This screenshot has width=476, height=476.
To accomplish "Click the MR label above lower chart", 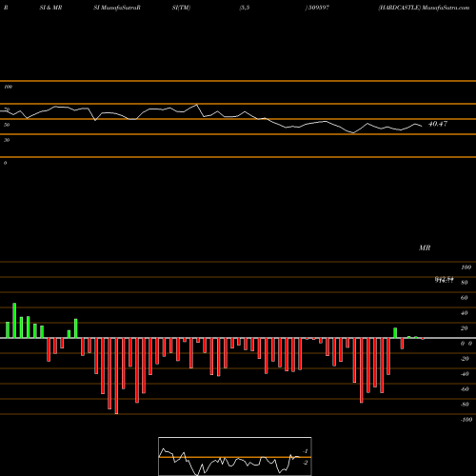I will coord(425,248).
